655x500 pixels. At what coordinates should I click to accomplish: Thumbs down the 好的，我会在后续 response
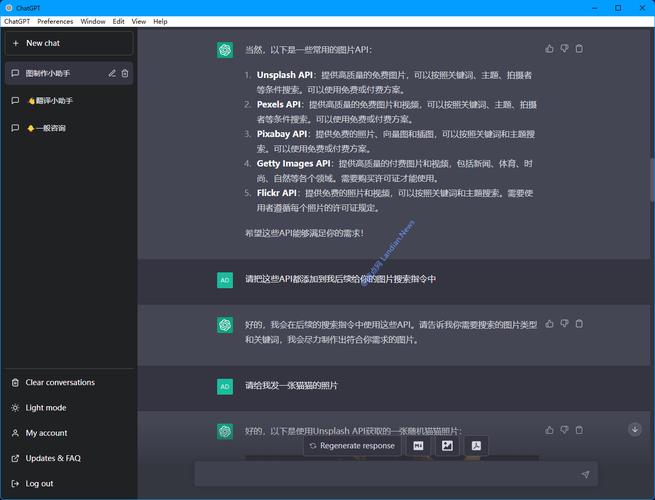click(x=564, y=323)
